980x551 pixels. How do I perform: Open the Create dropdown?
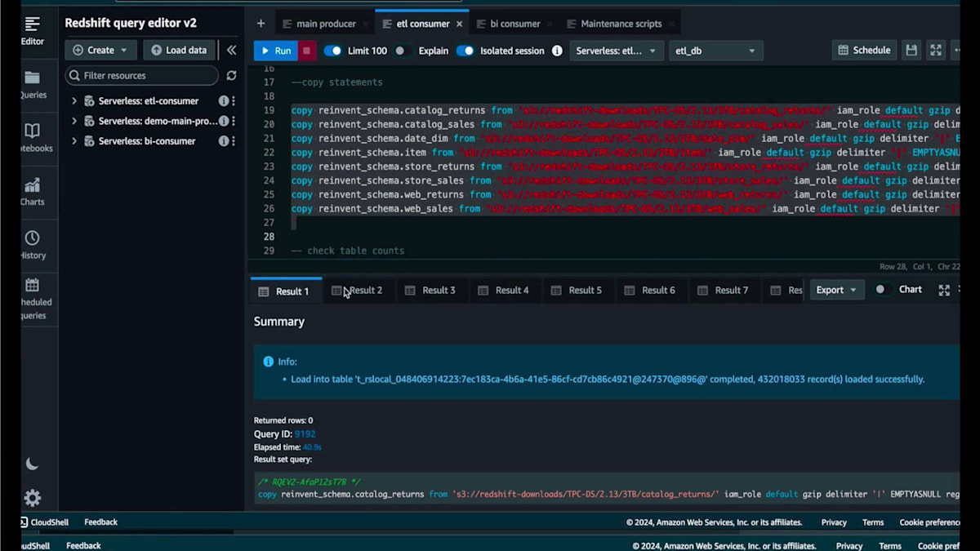tap(100, 50)
